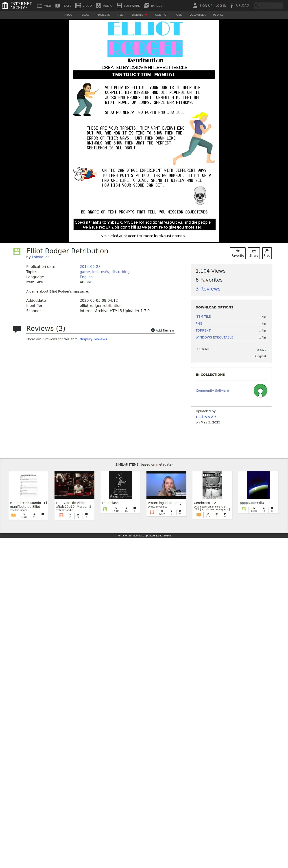Open the Internet Archive logo home link
Screen dimensions: 288x868
[17, 5]
